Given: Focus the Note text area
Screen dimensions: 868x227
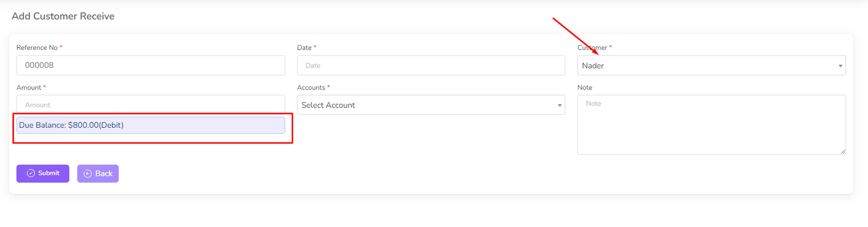Looking at the screenshot, I should (x=711, y=125).
